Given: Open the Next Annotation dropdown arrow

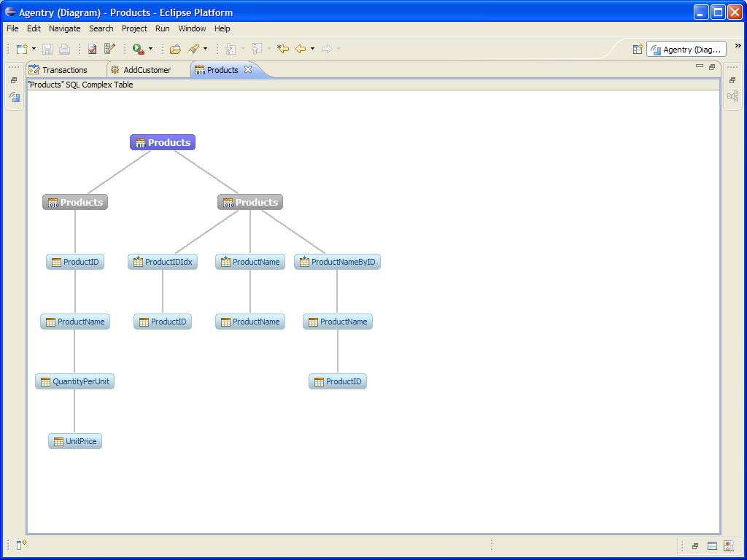Looking at the screenshot, I should pyautogui.click(x=243, y=49).
